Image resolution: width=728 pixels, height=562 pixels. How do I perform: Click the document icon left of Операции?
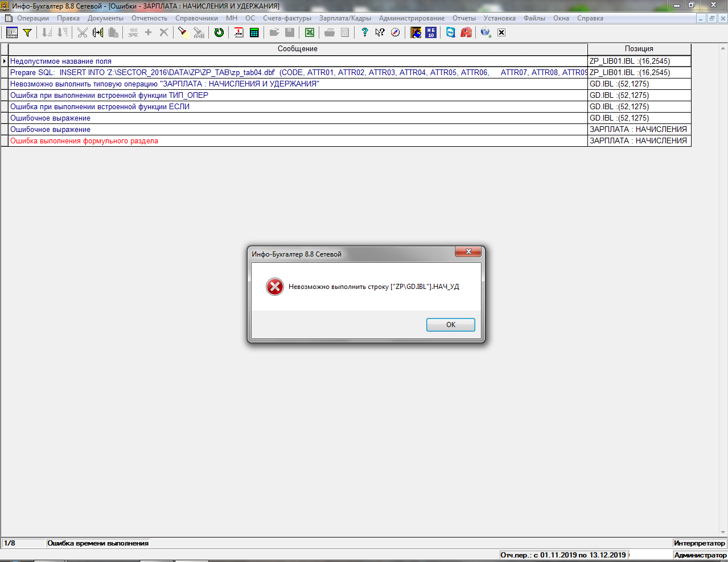point(9,18)
